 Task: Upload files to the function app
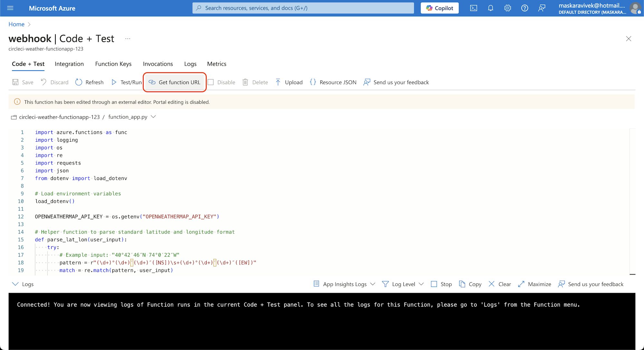point(289,82)
